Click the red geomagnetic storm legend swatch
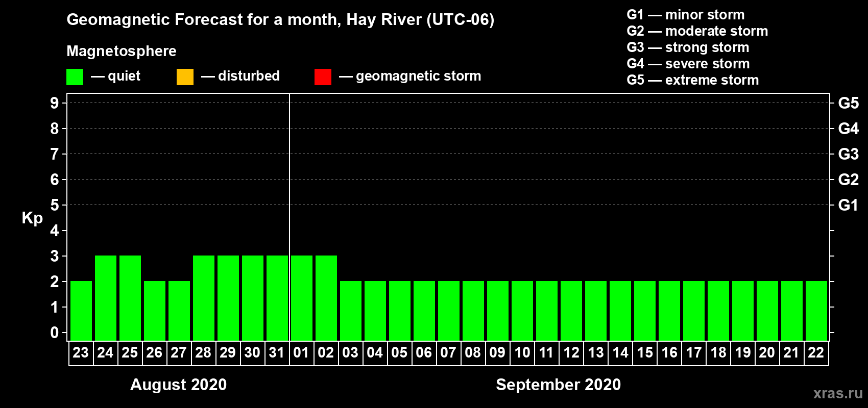 click(323, 77)
